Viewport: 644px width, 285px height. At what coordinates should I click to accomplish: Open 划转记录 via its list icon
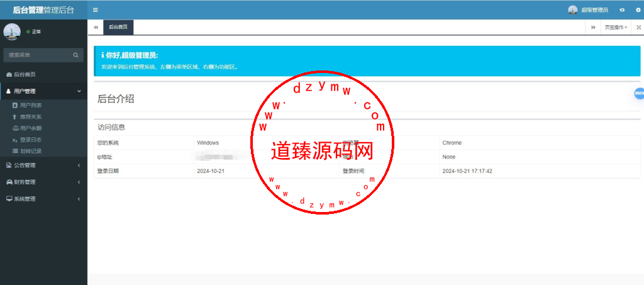tap(15, 151)
